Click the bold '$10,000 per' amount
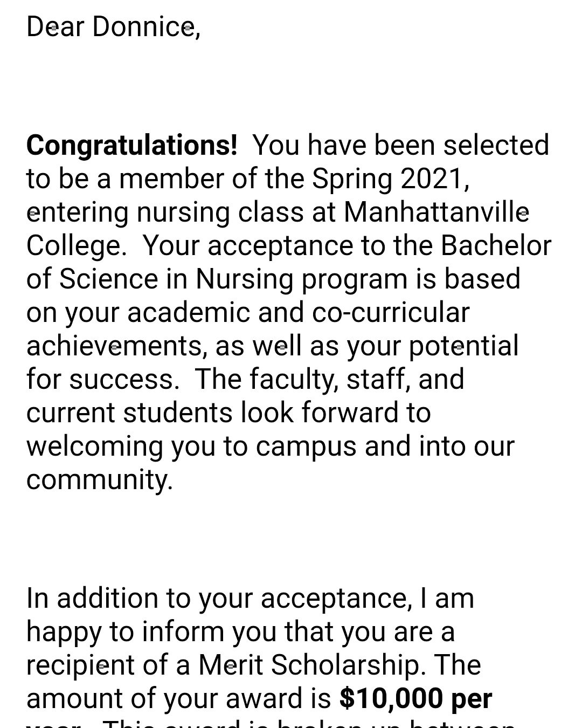The height and width of the screenshot is (728, 582). click(416, 699)
